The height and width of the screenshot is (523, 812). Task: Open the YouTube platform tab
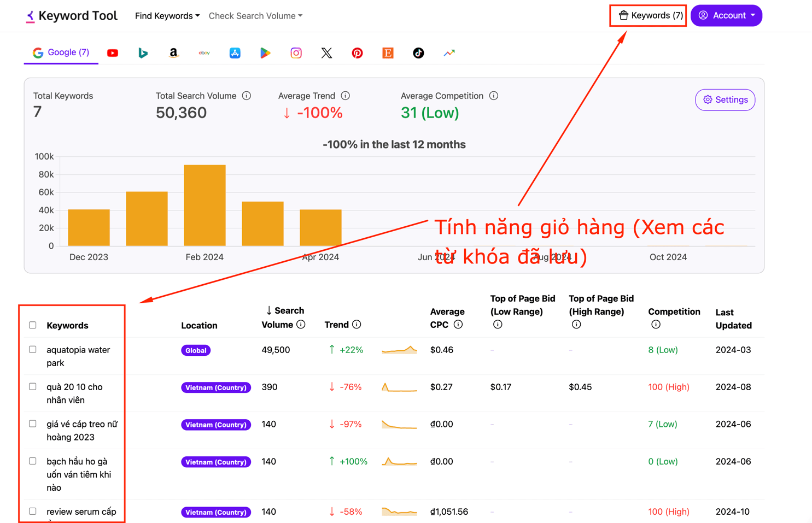coord(113,53)
